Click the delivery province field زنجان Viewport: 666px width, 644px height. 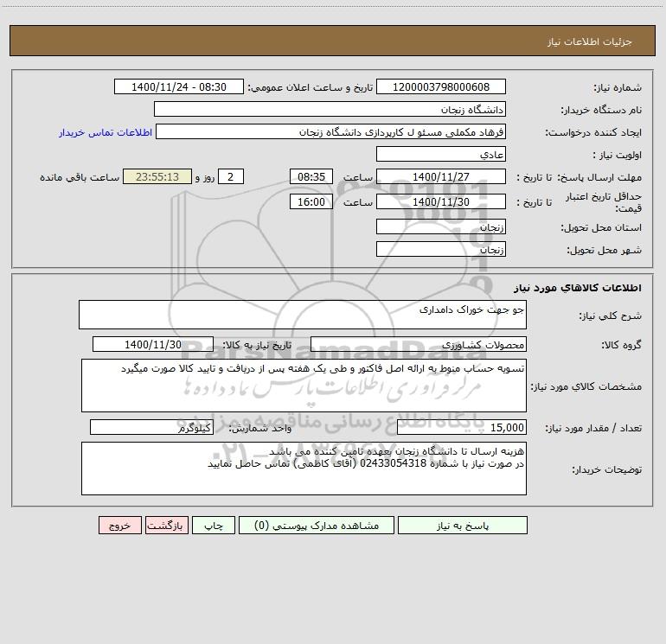tap(441, 226)
